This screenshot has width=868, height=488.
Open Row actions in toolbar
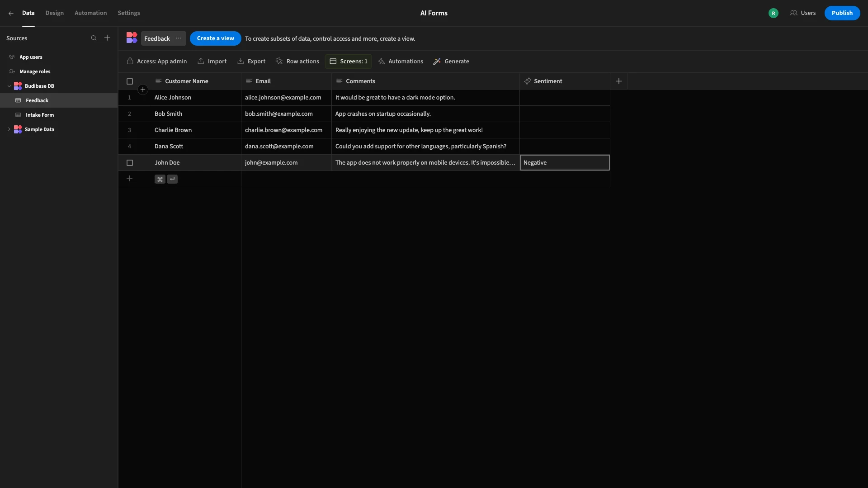[297, 61]
